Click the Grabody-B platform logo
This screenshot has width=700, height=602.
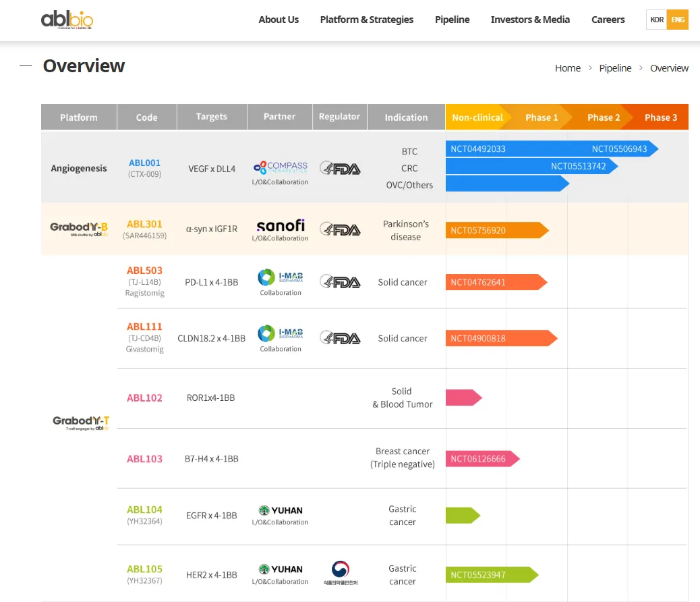tap(79, 227)
